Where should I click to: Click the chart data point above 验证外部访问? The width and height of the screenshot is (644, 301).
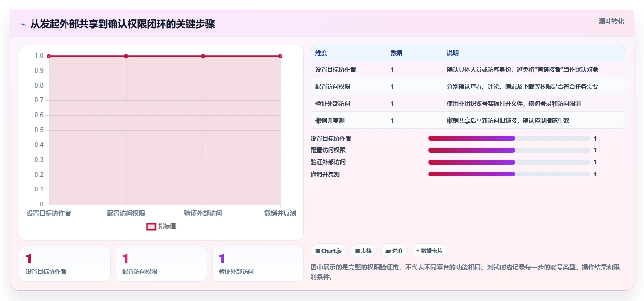point(203,56)
